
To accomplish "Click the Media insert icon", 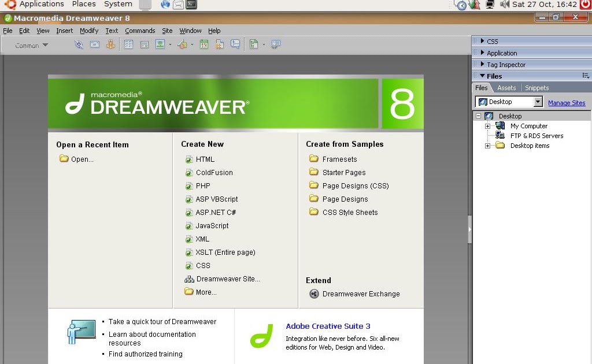I will (x=182, y=44).
